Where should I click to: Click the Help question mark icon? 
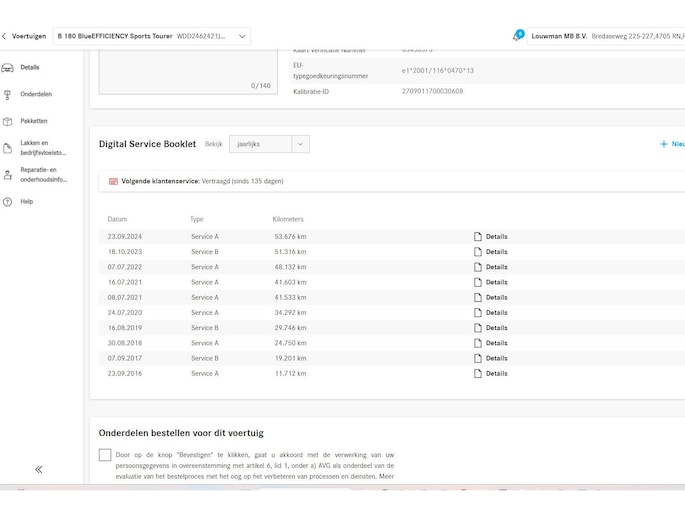pos(8,201)
